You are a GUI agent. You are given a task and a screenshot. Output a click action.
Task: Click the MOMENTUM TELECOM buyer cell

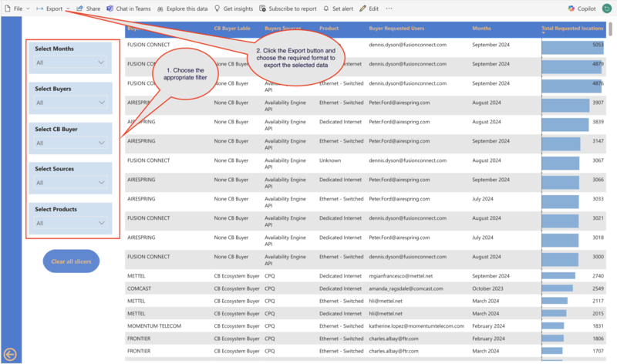click(x=154, y=326)
